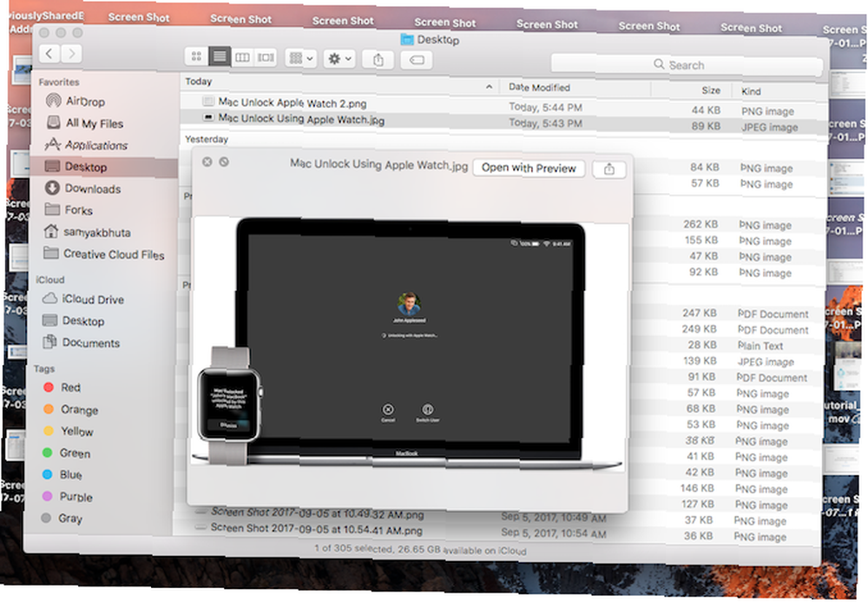Image resolution: width=868 pixels, height=602 pixels.
Task: Click the Tags sidebar heading
Action: pos(43,369)
